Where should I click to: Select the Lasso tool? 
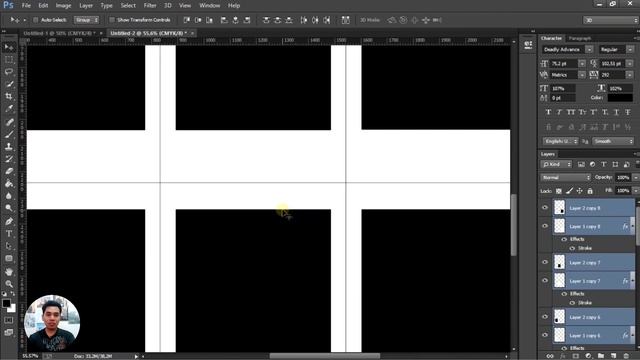click(x=9, y=72)
